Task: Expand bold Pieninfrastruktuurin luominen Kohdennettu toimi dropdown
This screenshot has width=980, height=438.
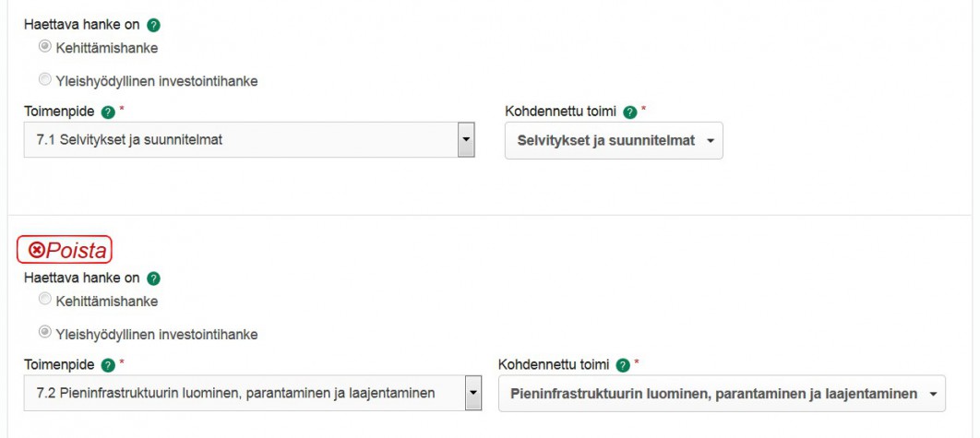Action: click(722, 394)
